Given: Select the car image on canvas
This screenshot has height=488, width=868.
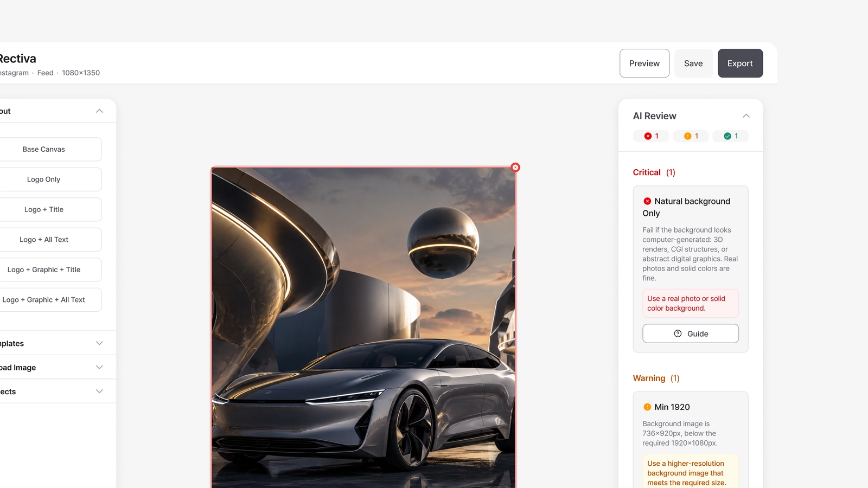Looking at the screenshot, I should point(363,328).
